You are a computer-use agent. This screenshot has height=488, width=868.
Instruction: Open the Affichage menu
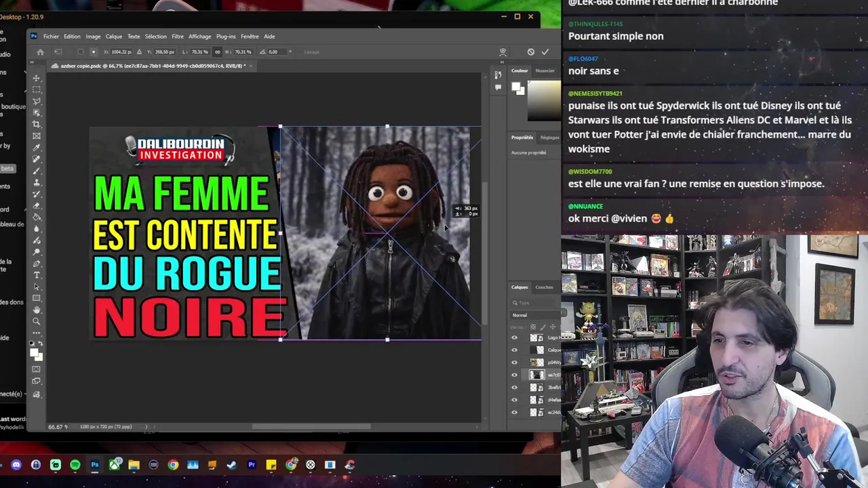coord(199,37)
